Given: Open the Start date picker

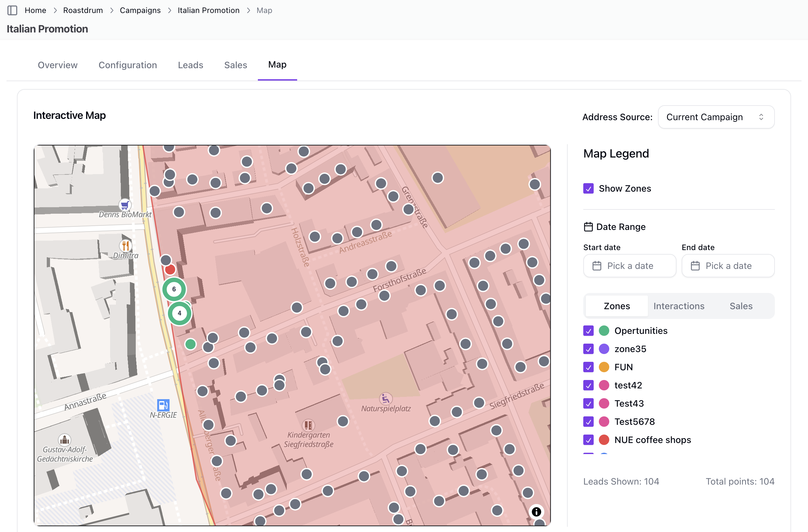Looking at the screenshot, I should pos(629,266).
